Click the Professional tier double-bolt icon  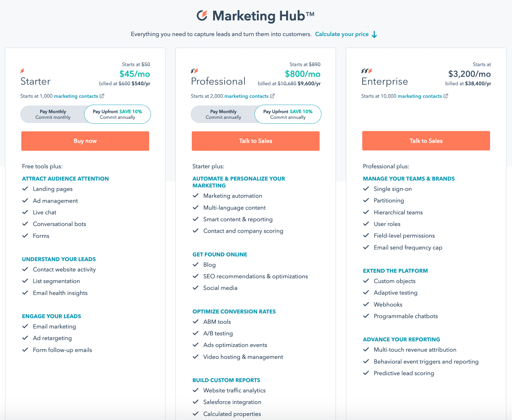pos(194,71)
